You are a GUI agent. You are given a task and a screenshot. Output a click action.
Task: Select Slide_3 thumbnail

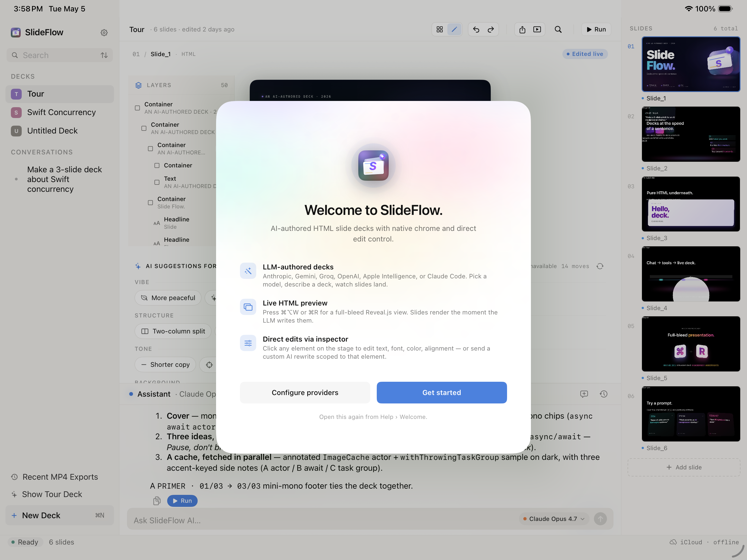[x=691, y=204]
